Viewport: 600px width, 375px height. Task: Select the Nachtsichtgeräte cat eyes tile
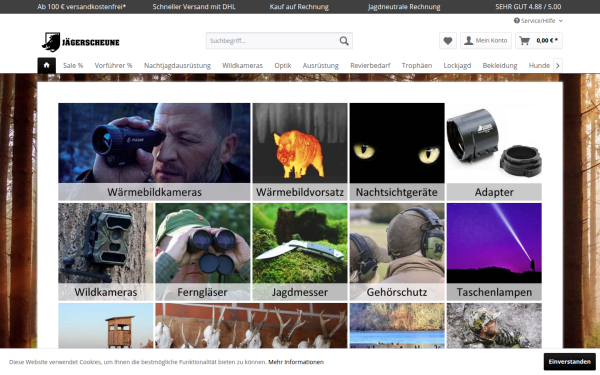[x=397, y=152]
